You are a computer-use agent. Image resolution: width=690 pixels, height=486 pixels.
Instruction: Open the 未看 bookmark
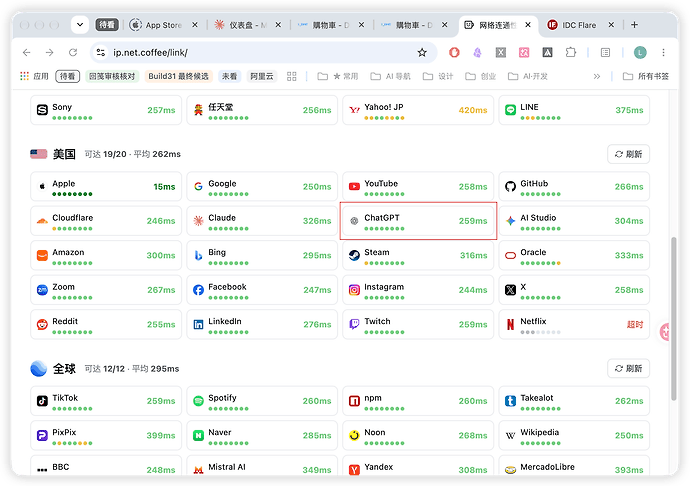pyautogui.click(x=229, y=76)
